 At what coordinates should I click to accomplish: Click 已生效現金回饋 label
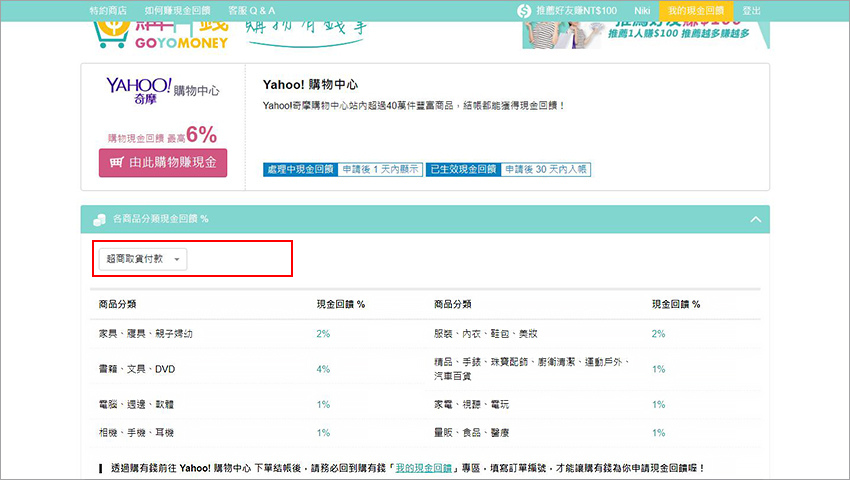(x=463, y=169)
